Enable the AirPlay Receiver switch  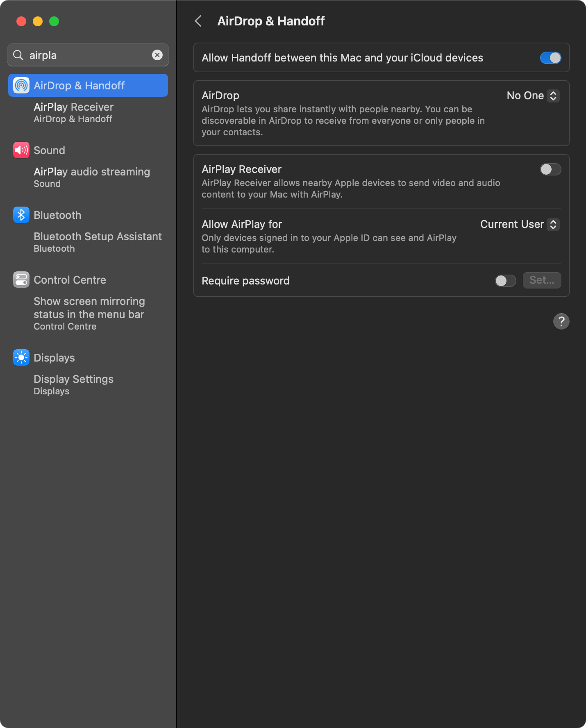[550, 169]
